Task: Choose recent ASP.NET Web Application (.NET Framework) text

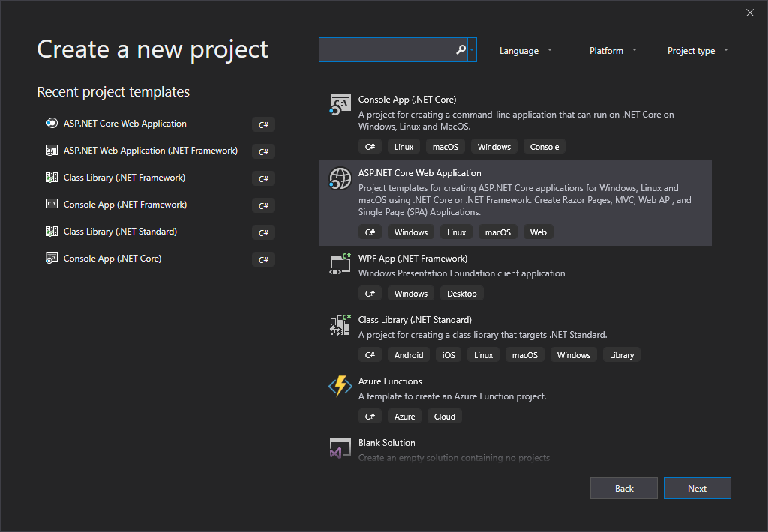Action: [x=150, y=151]
